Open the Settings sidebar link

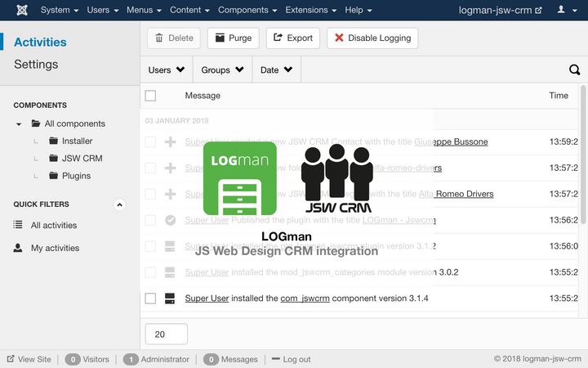tap(36, 65)
